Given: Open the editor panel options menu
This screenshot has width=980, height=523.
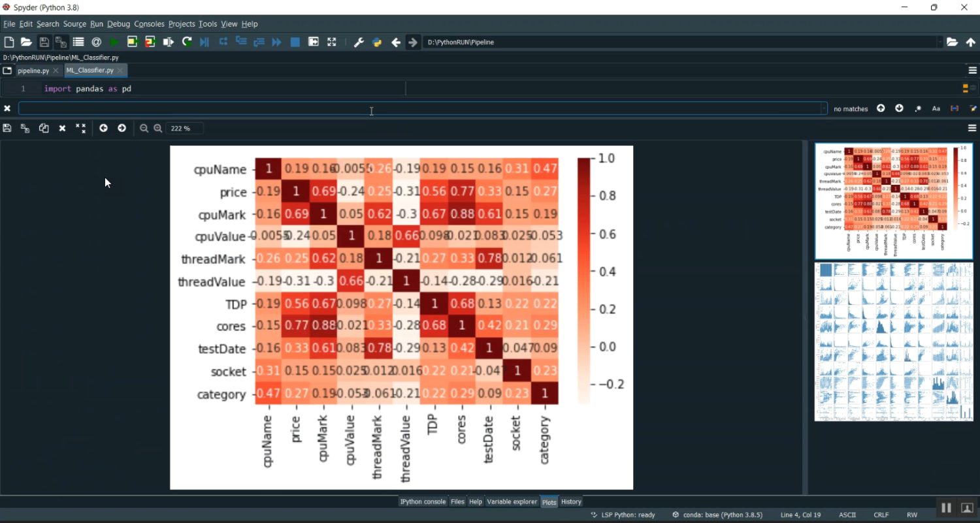Looking at the screenshot, I should point(973,70).
